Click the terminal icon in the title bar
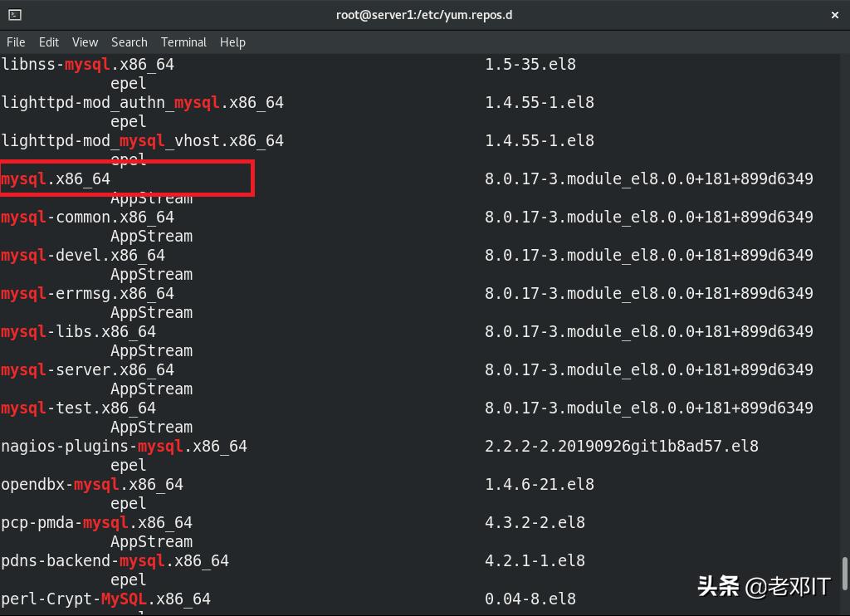Viewport: 850px width, 616px height. (17, 14)
